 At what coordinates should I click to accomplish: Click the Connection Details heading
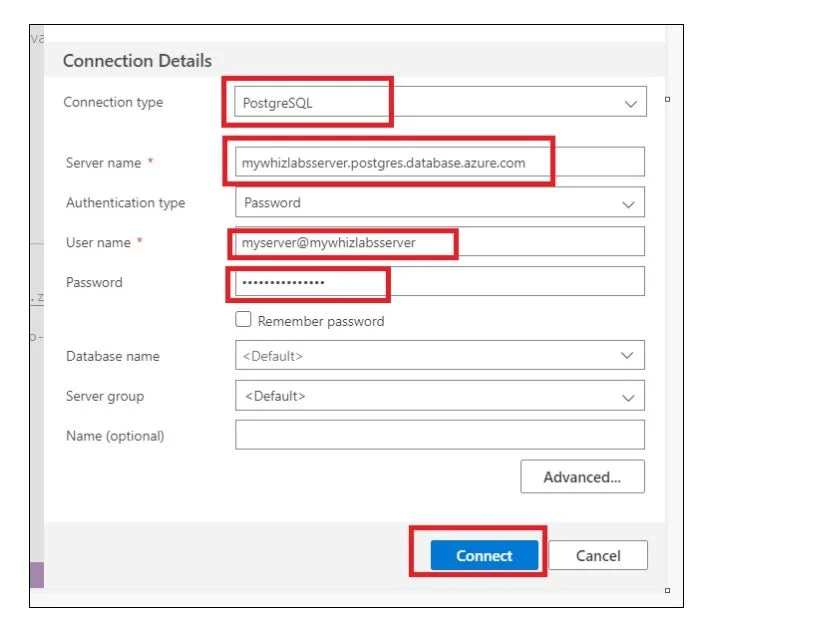pos(137,61)
